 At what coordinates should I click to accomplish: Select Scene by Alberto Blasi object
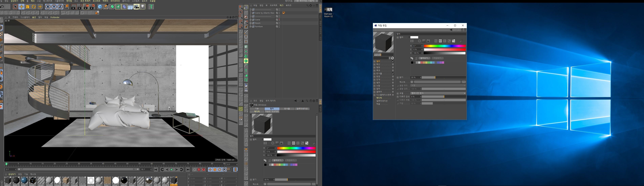click(264, 13)
